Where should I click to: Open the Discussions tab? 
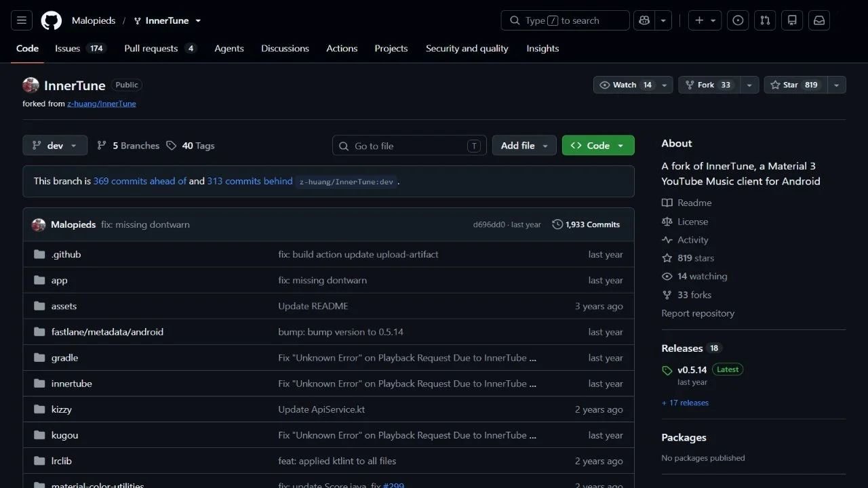point(285,48)
